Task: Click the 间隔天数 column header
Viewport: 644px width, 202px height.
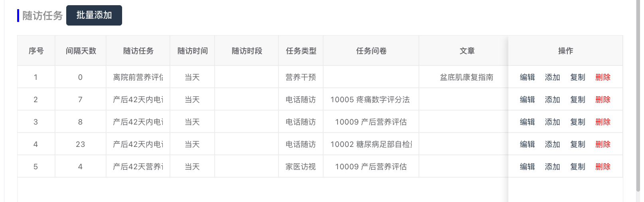Action: pyautogui.click(x=81, y=51)
